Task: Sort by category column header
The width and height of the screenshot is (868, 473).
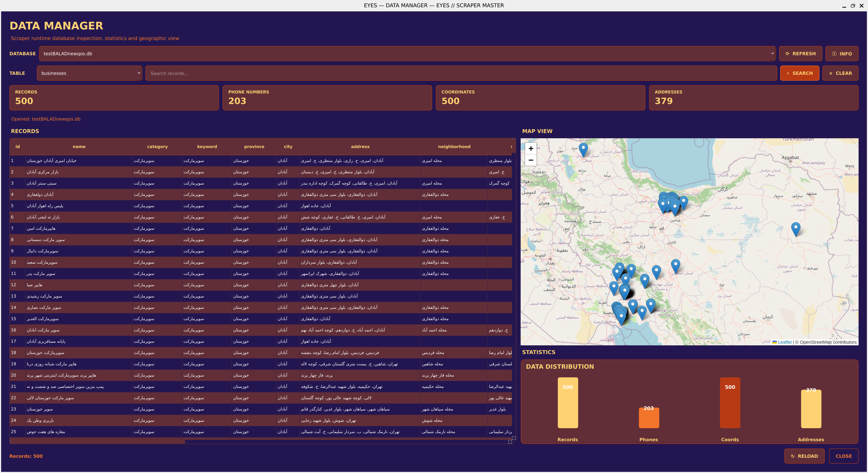Action: [157, 146]
